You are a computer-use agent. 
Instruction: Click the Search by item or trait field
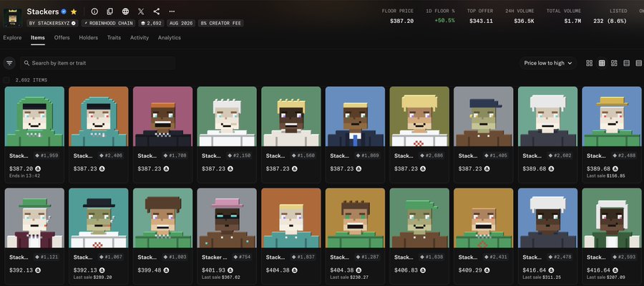98,63
